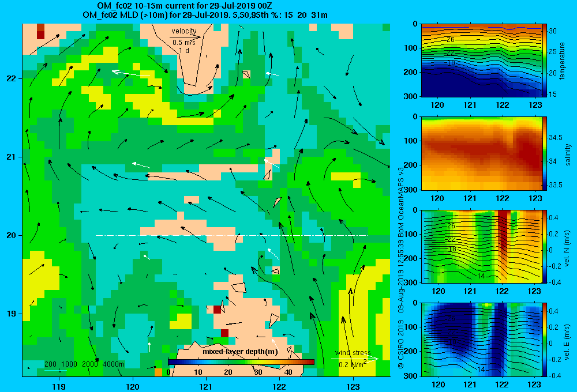
Task: Click the mixed-layer depth color bar
Action: pyautogui.click(x=241, y=362)
